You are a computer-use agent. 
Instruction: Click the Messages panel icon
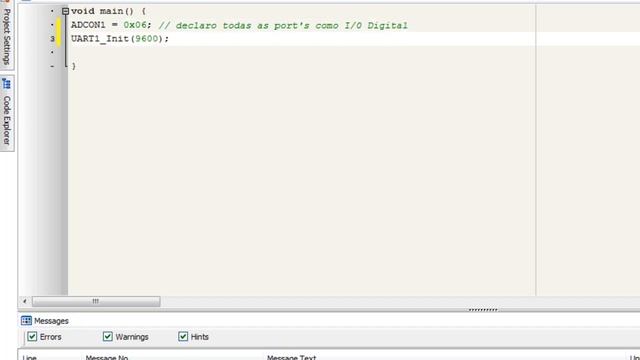click(x=26, y=321)
